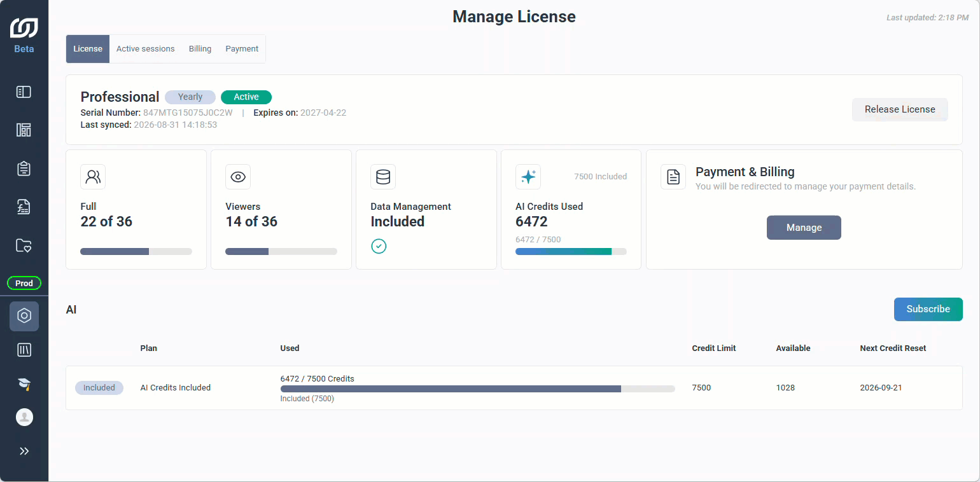Toggle the Prod environment badge

point(24,284)
